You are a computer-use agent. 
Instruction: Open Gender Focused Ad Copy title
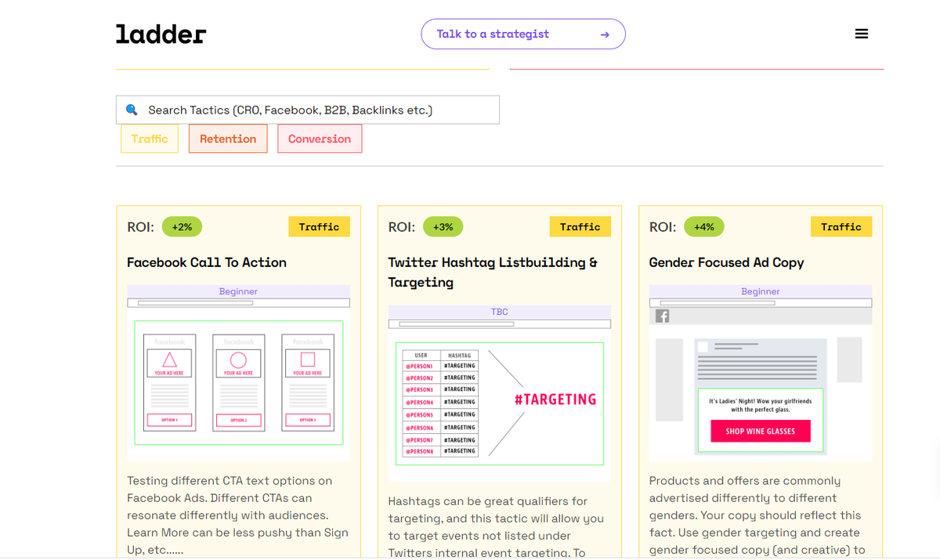pos(727,262)
